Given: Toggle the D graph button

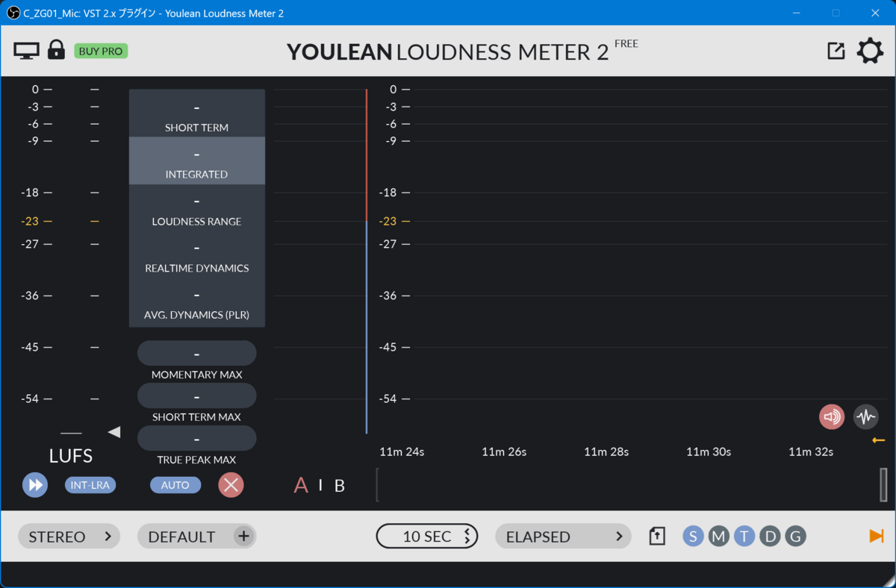Looking at the screenshot, I should (771, 537).
